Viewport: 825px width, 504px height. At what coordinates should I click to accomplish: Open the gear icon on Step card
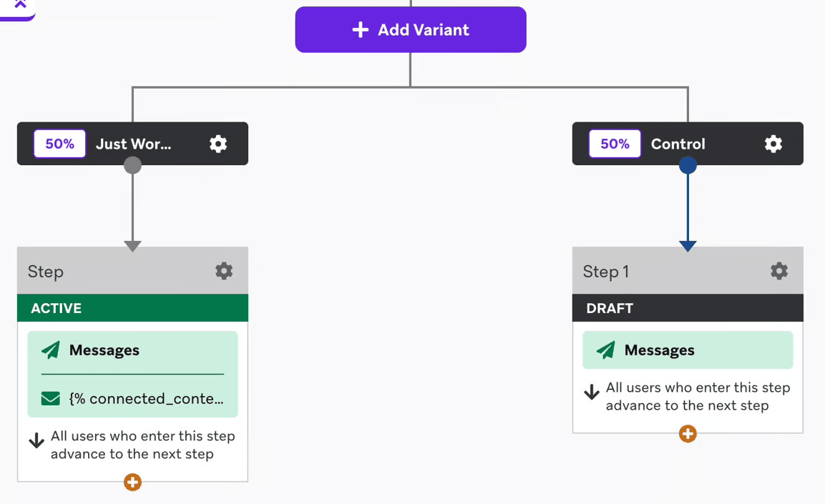224,271
